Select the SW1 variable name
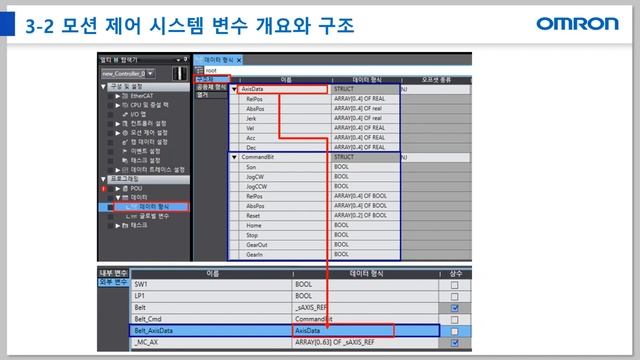Viewport: 640px width, 360px height. pyautogui.click(x=211, y=284)
